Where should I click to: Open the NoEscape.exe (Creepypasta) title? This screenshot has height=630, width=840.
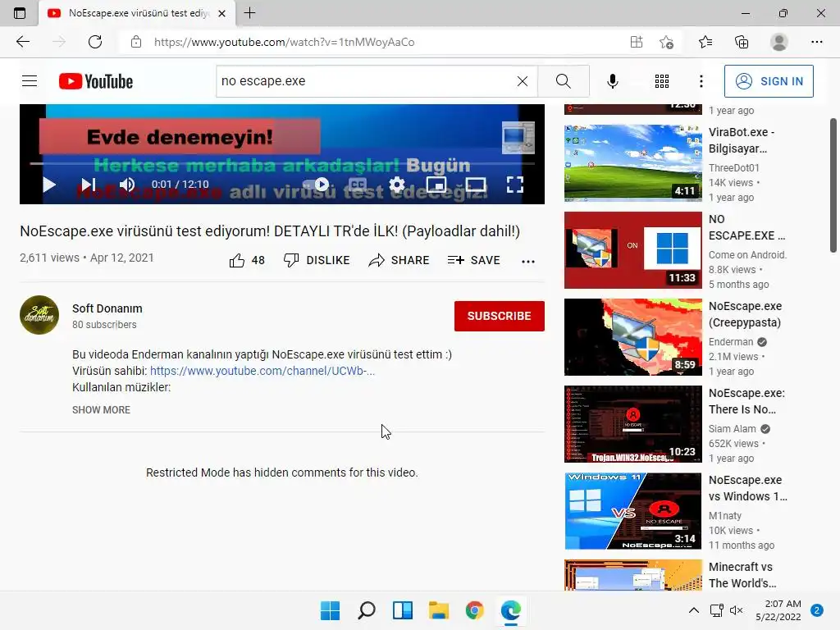pos(745,314)
